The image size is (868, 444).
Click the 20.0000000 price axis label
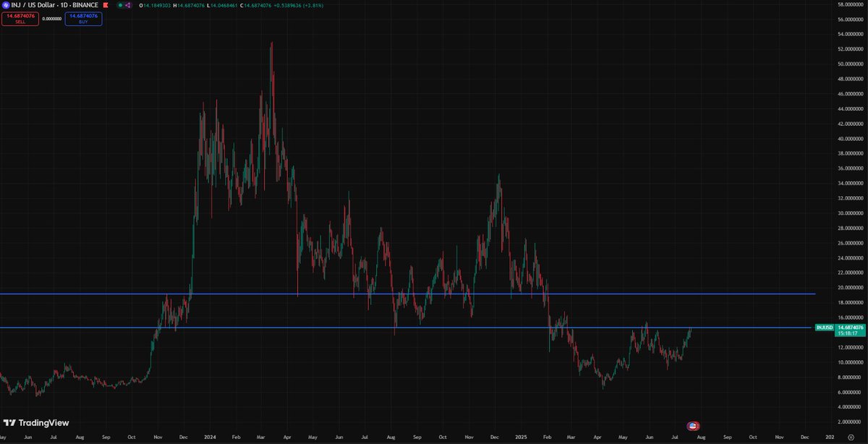(x=851, y=288)
